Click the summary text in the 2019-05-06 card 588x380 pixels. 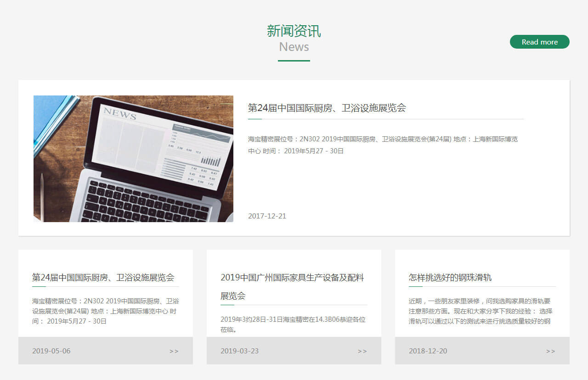[105, 311]
